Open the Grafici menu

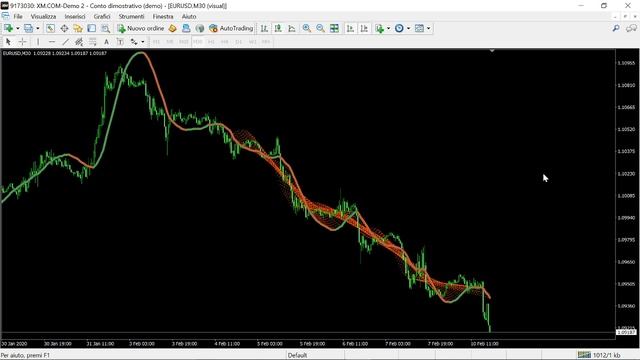pyautogui.click(x=102, y=16)
